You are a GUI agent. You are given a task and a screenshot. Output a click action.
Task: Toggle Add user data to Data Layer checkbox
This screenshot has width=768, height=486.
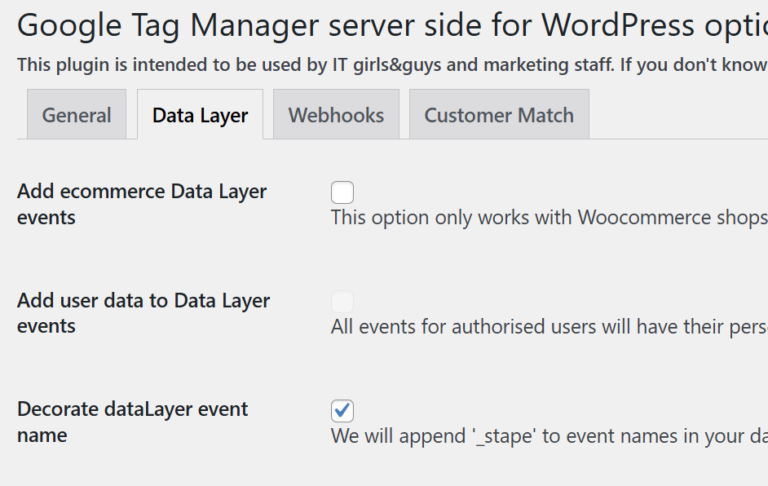point(342,301)
